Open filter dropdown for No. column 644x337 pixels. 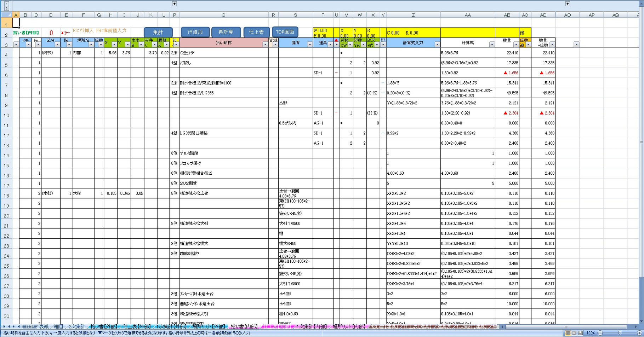point(38,45)
